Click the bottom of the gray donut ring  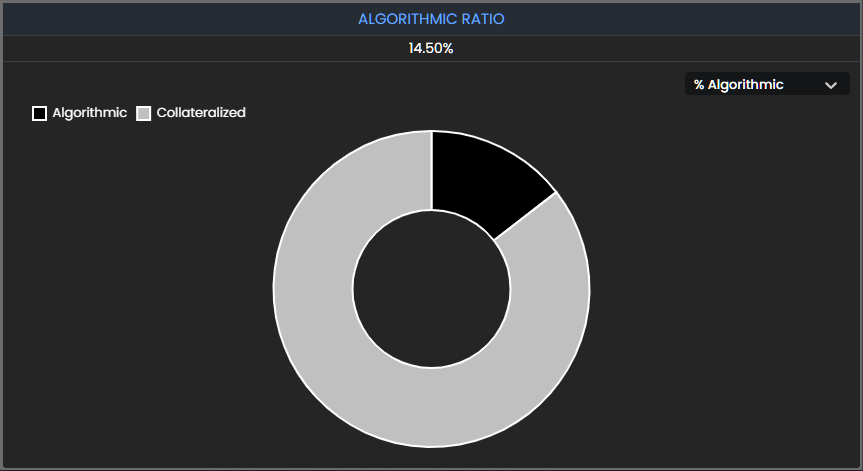[431, 408]
